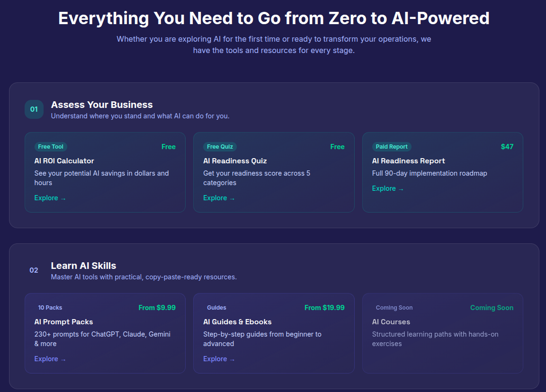Image resolution: width=546 pixels, height=392 pixels.
Task: Open the AI Readiness Quiz card title
Action: [235, 161]
